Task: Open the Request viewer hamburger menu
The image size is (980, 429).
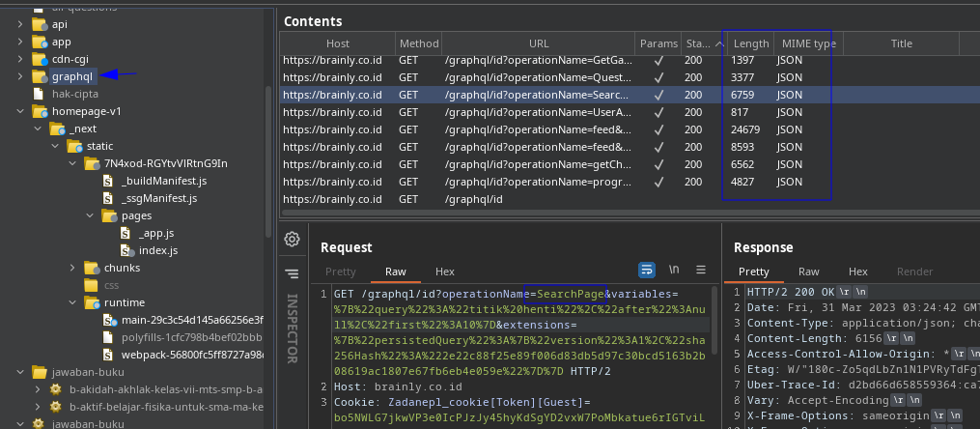Action: (701, 271)
